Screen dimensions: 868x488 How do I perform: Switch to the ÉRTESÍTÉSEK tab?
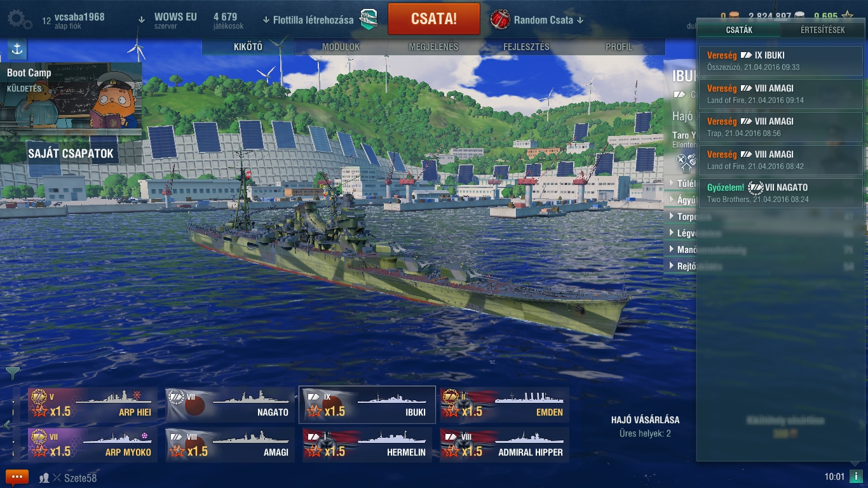point(822,30)
